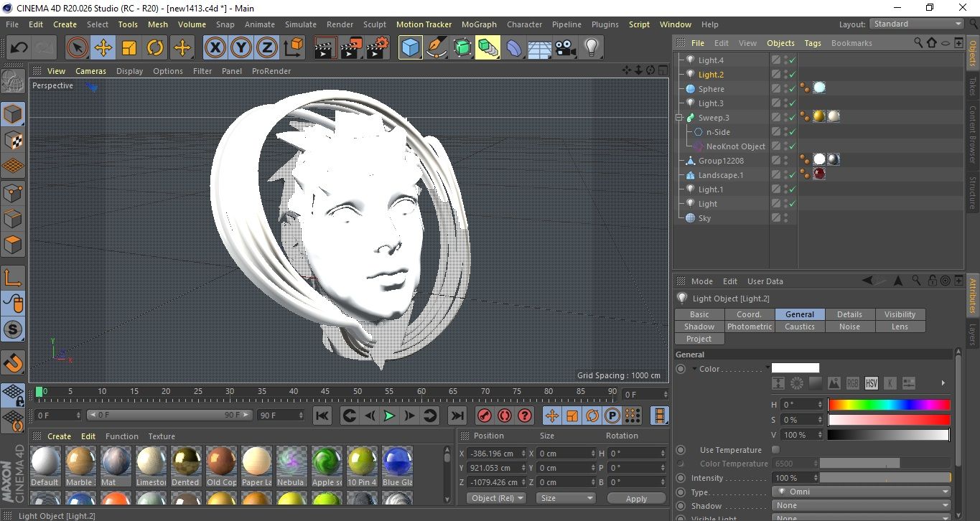
Task: Open the Layout Standard dropdown
Action: [x=916, y=24]
